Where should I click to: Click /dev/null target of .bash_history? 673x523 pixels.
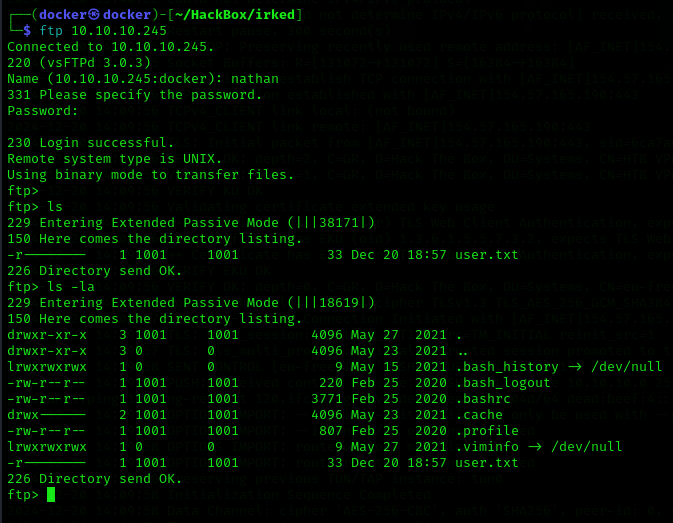pyautogui.click(x=627, y=367)
